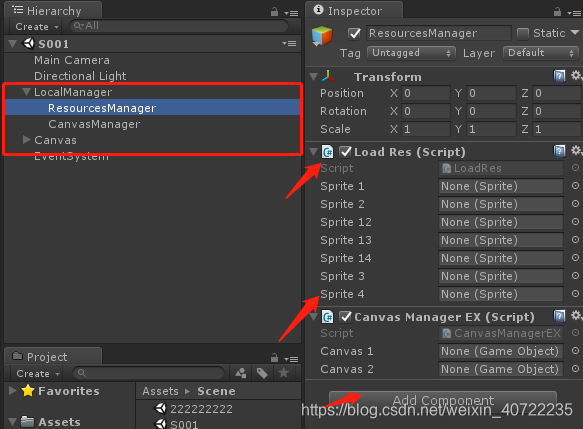
Task: Click the GameObject cube icon in Inspector
Action: click(322, 36)
